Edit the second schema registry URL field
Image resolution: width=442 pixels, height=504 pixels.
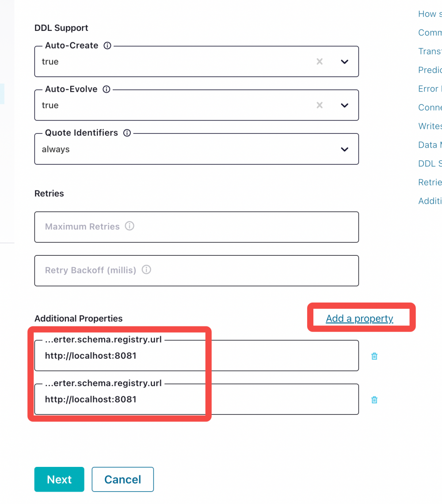(196, 400)
